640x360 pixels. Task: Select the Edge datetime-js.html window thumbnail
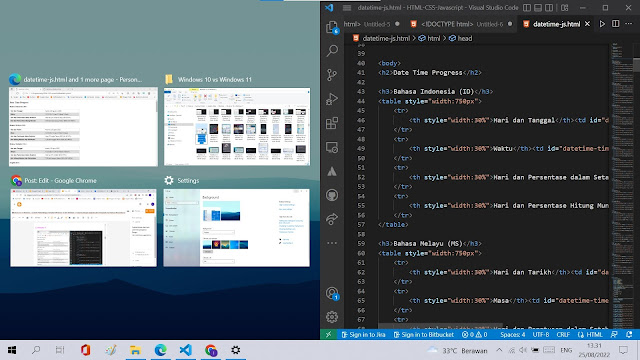click(83, 127)
